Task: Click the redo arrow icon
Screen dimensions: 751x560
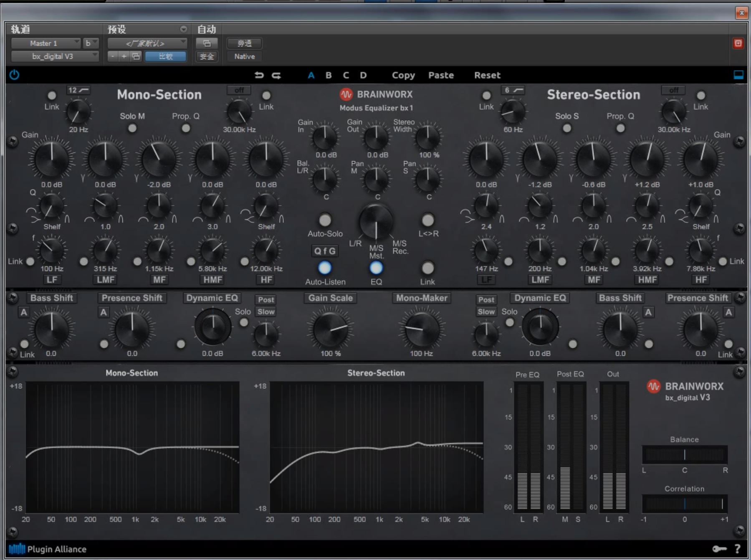Action: coord(276,75)
